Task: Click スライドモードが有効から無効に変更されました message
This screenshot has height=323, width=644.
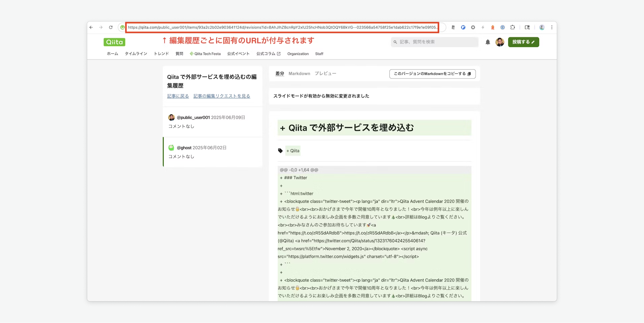Action: tap(321, 96)
